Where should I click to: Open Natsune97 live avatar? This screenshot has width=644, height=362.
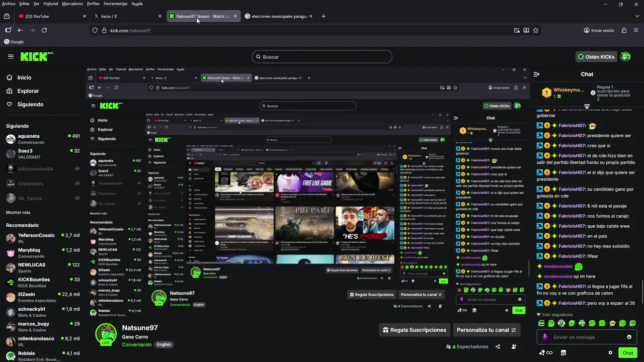[x=106, y=334]
